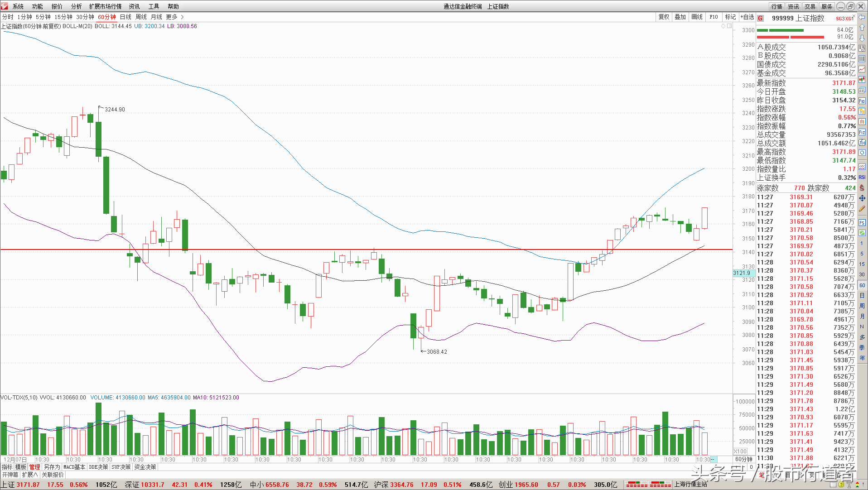Expand the 扩展 panel at bottom
Image resolution: width=868 pixels, height=490 pixels.
[30, 475]
